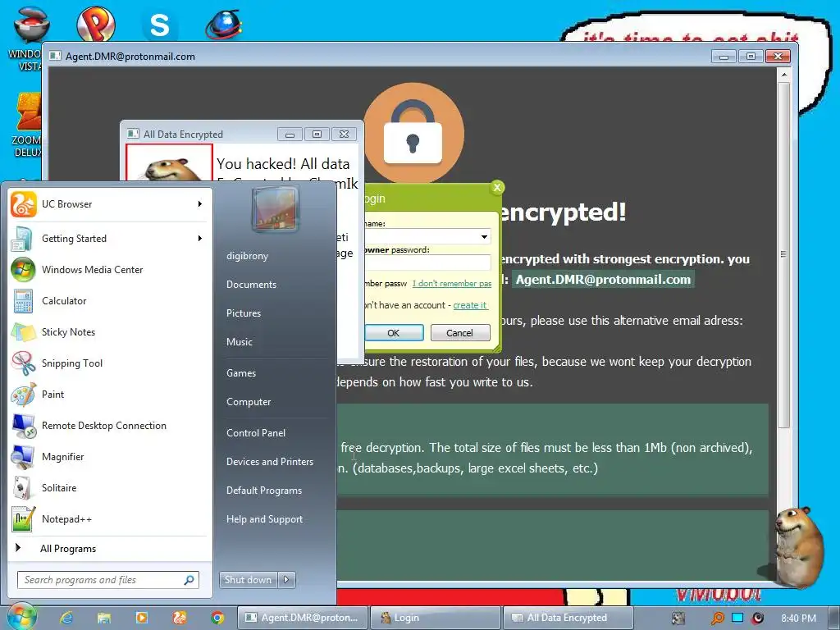Open Pictures from Start menu

click(x=243, y=313)
